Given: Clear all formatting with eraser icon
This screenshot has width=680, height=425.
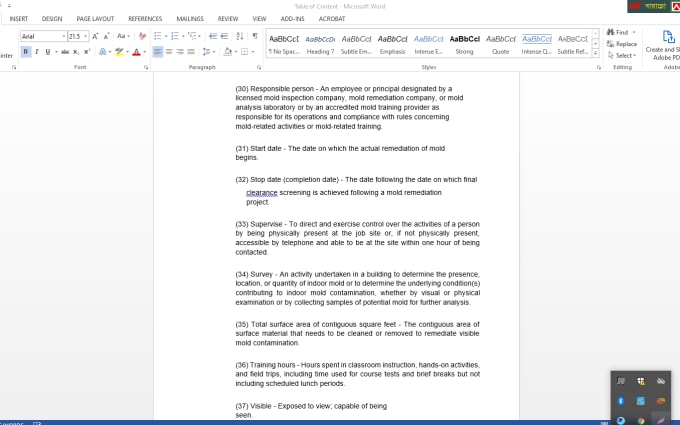Looking at the screenshot, I should [x=142, y=36].
